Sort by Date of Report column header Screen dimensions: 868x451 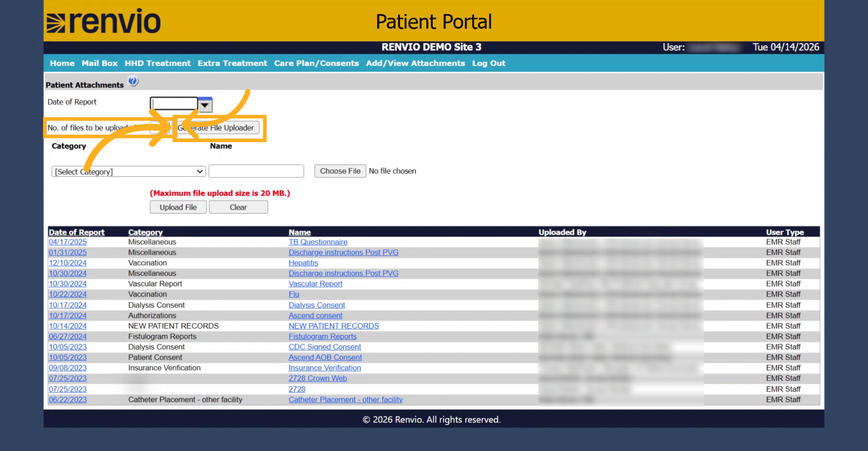(x=77, y=232)
